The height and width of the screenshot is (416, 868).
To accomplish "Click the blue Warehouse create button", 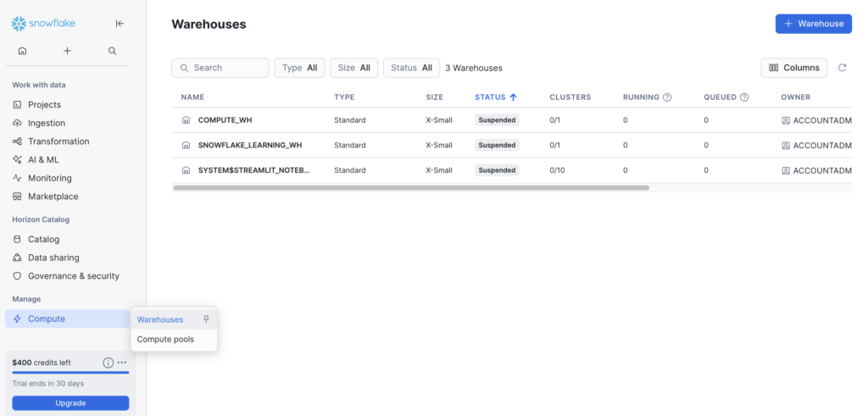I will click(x=813, y=24).
